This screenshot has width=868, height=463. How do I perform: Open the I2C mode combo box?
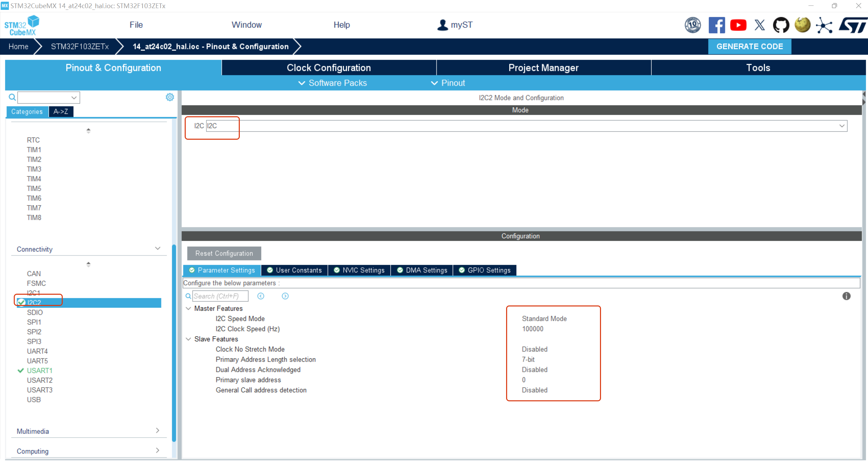click(x=527, y=126)
